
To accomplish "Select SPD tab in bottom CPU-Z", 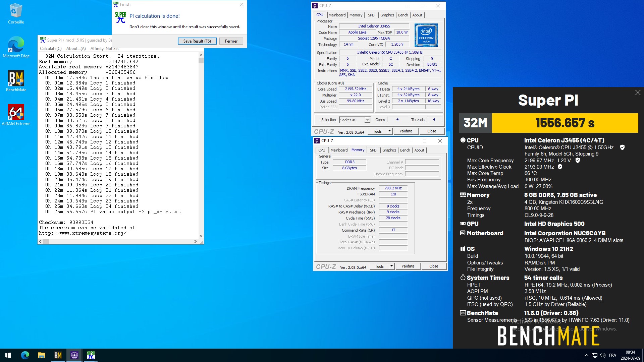I will (373, 150).
